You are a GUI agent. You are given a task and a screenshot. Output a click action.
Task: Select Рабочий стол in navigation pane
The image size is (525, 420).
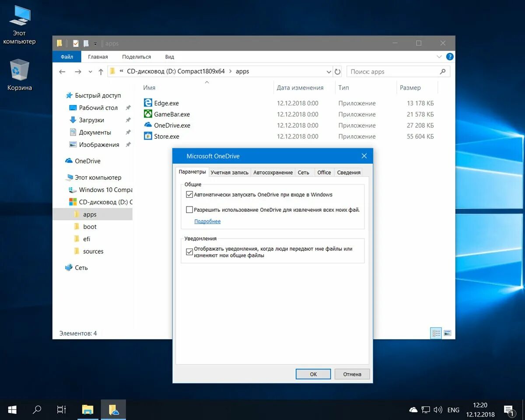98,108
